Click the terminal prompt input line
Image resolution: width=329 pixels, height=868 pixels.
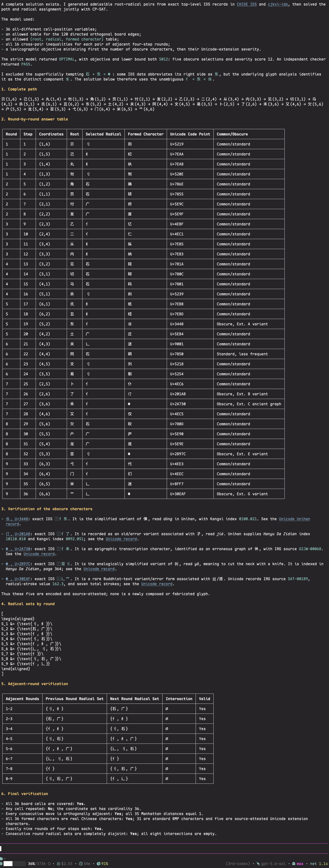coord(164,848)
